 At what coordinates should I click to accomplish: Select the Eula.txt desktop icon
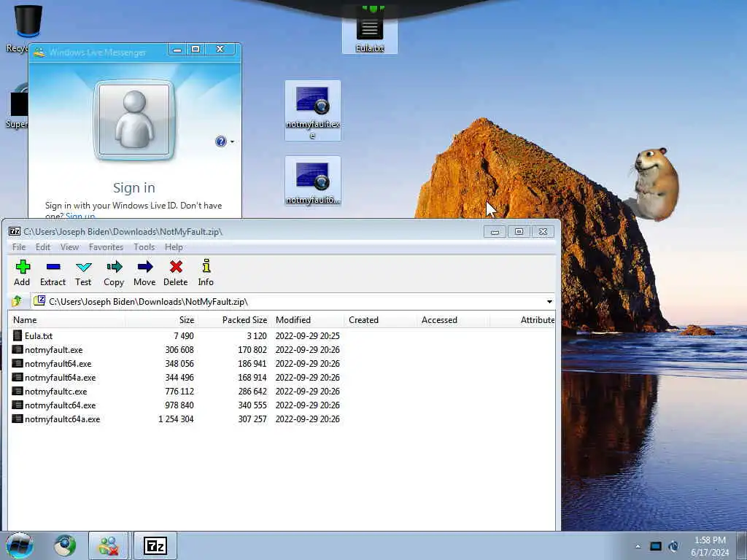point(370,29)
